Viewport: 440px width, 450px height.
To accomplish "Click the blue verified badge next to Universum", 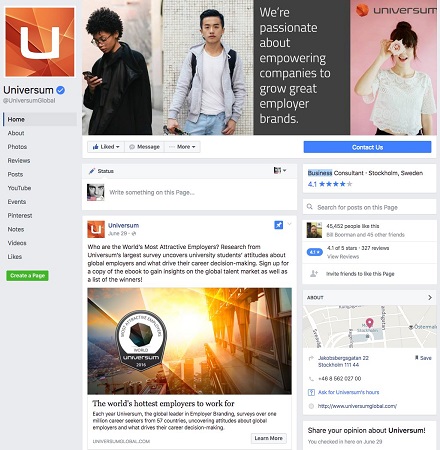I will point(61,90).
